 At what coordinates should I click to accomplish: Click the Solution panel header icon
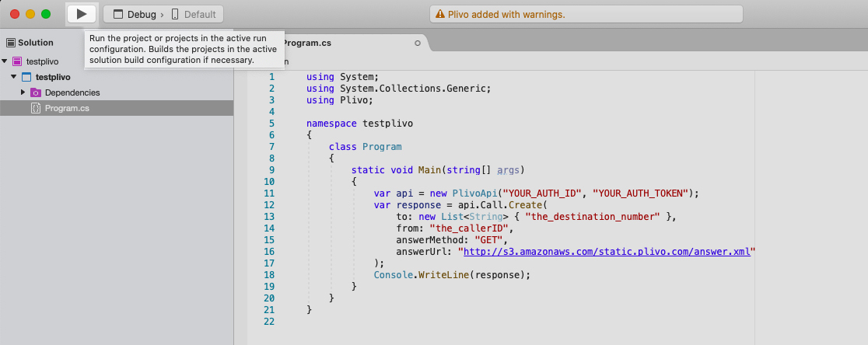pyautogui.click(x=11, y=43)
